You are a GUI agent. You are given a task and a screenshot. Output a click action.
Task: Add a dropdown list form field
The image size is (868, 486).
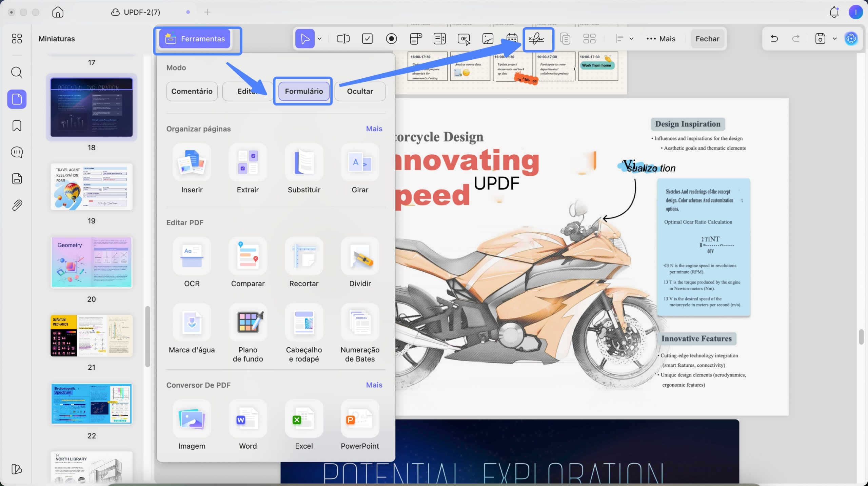pyautogui.click(x=416, y=39)
